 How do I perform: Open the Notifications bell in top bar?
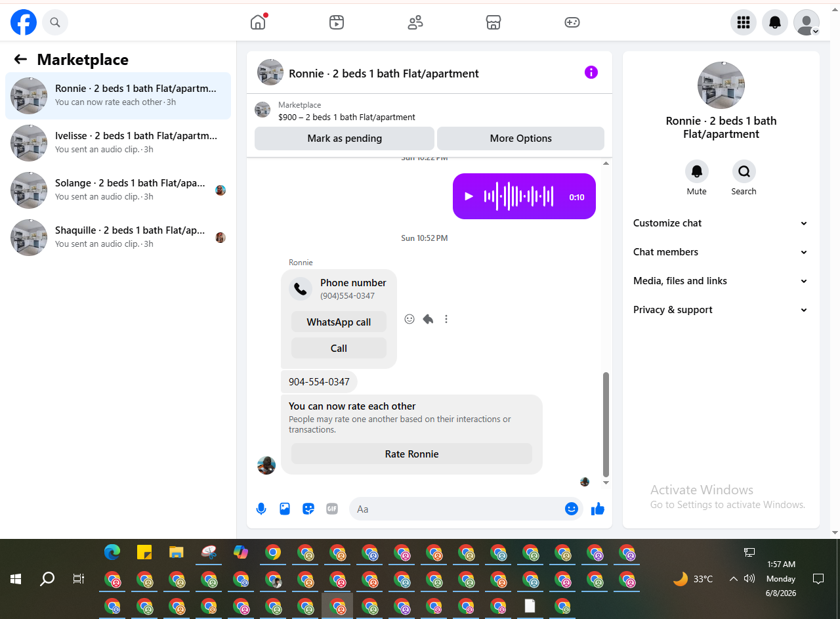775,22
